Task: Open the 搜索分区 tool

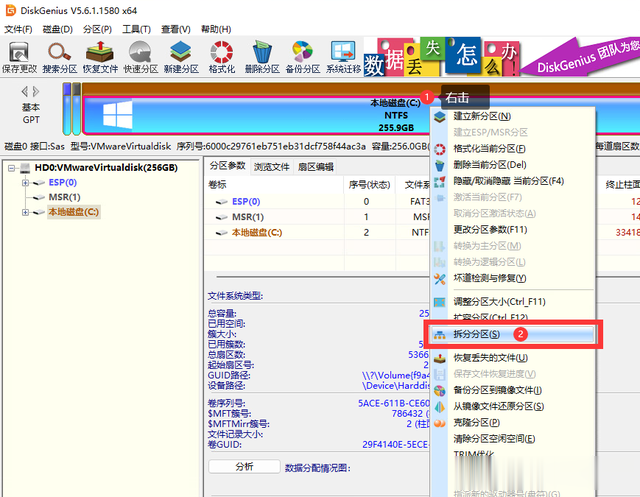Action: 60,57
